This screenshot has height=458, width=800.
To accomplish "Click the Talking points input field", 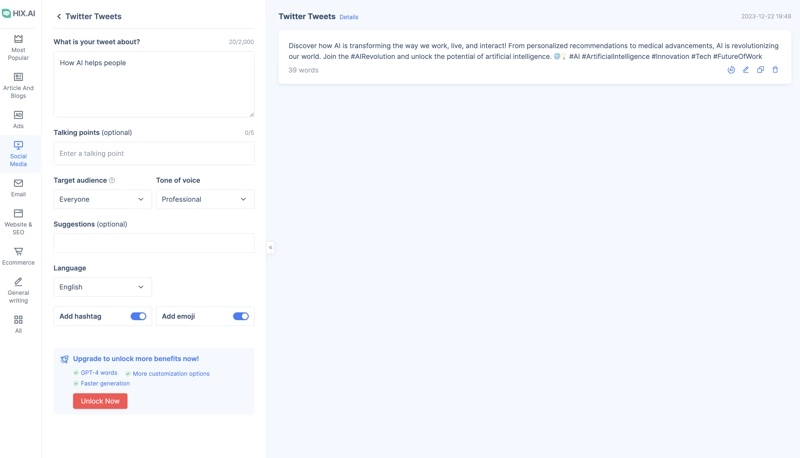I will pos(153,154).
